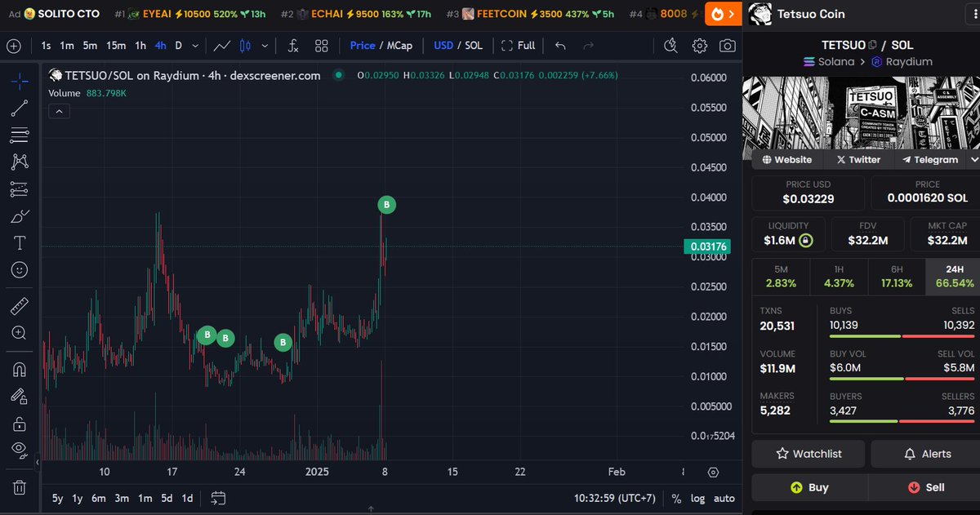
Task: Undo the last chart action
Action: point(560,46)
